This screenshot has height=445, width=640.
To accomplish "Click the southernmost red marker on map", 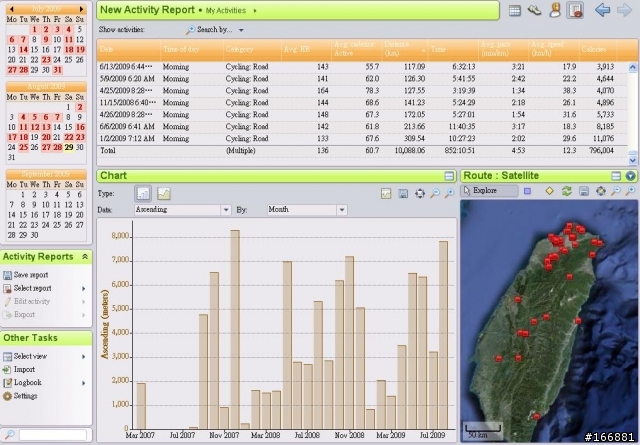I will pos(536,416).
